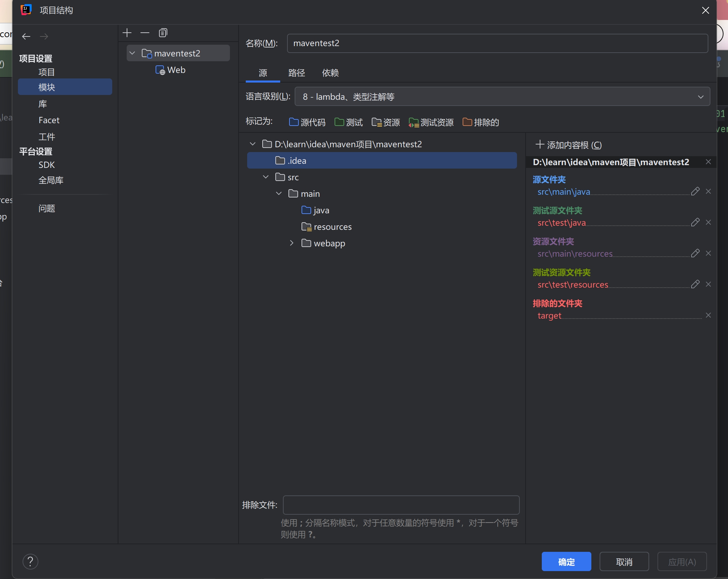Image resolution: width=728 pixels, height=579 pixels.
Task: Open help via the question mark icon
Action: (30, 562)
